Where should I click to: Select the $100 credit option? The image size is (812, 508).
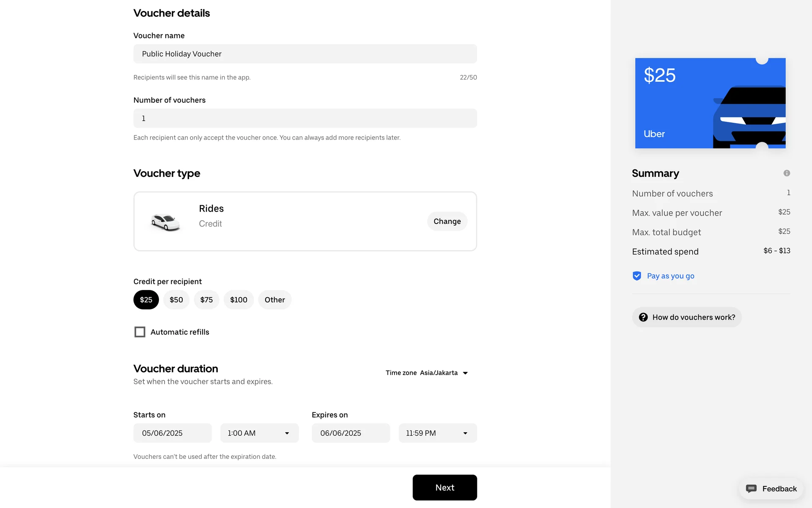[239, 300]
